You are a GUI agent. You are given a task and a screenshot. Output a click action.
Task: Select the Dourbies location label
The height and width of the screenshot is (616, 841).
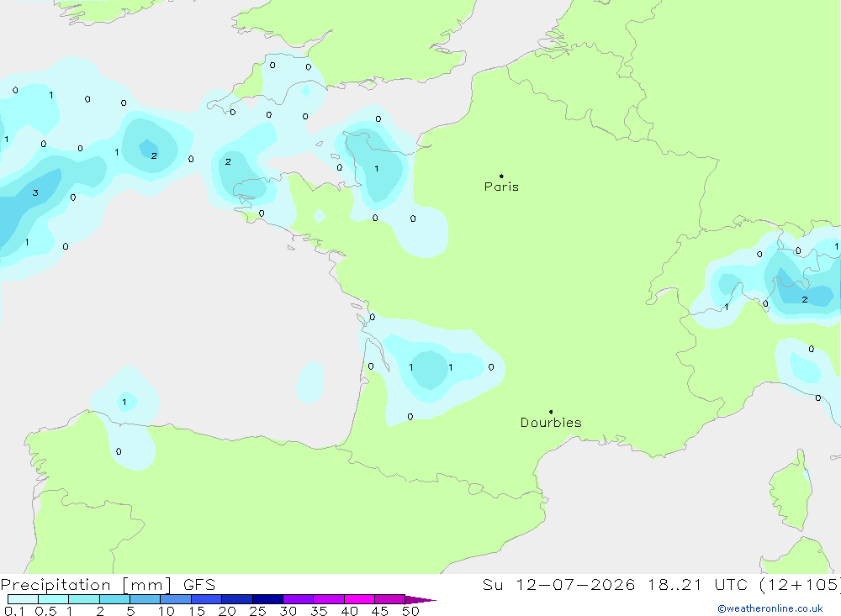(551, 423)
